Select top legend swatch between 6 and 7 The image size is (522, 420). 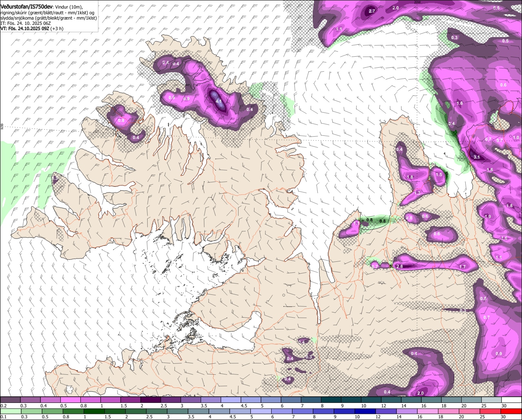point(291,400)
